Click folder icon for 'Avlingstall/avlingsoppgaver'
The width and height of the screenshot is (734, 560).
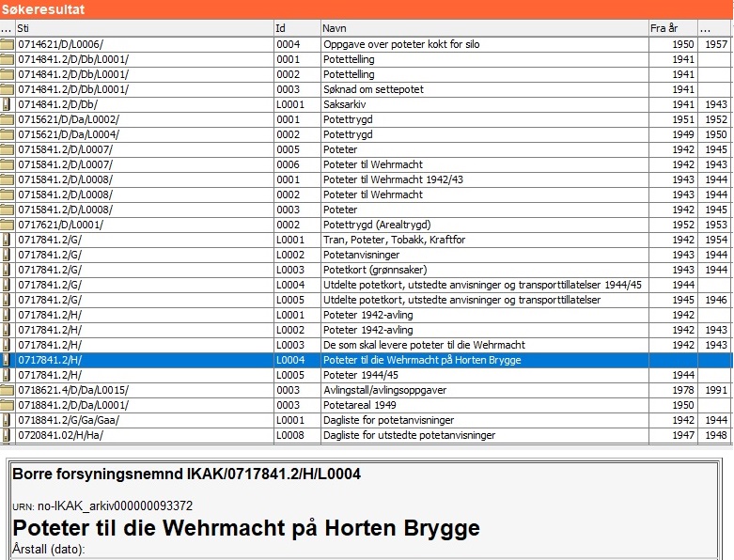coord(7,390)
